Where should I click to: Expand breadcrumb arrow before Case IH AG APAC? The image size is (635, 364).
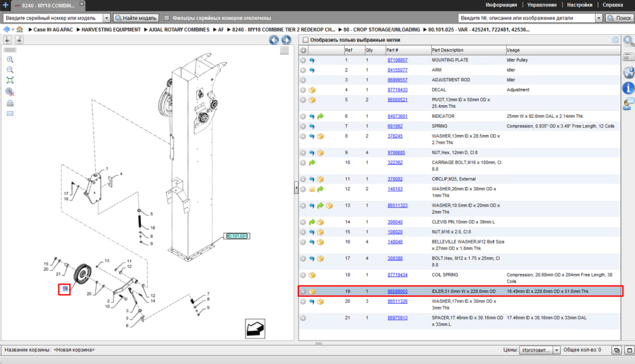30,30
